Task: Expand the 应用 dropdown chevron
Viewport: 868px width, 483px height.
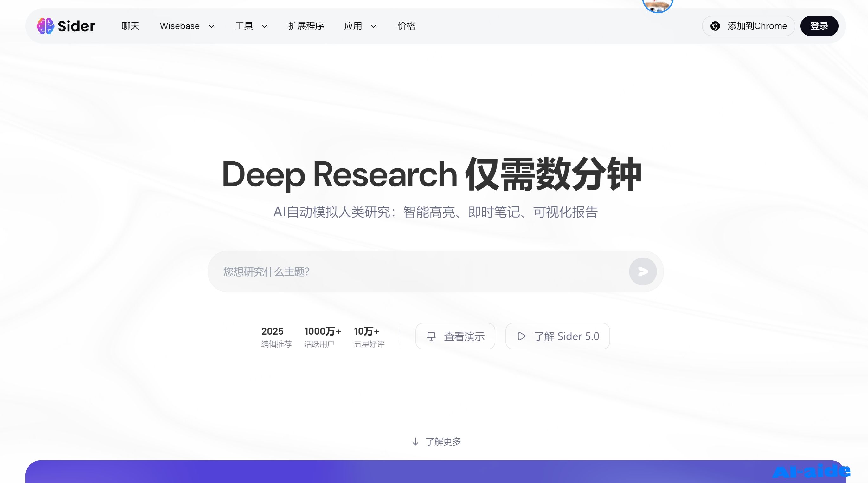Action: [x=373, y=26]
